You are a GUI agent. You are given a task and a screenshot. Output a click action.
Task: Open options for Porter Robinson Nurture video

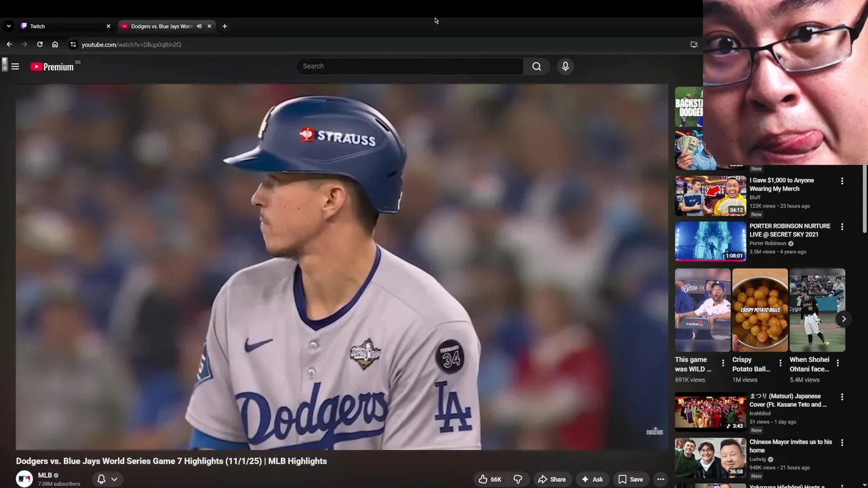coord(842,227)
